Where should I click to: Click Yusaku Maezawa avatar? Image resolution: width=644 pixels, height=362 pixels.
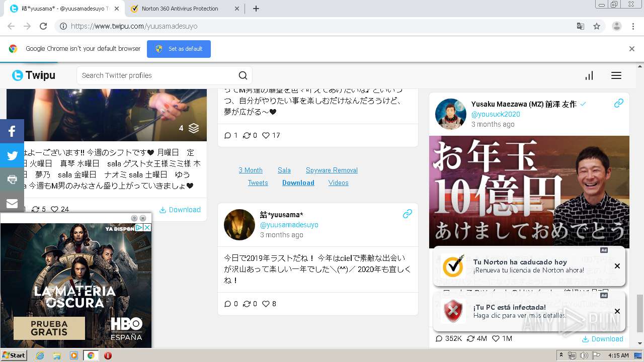click(451, 114)
